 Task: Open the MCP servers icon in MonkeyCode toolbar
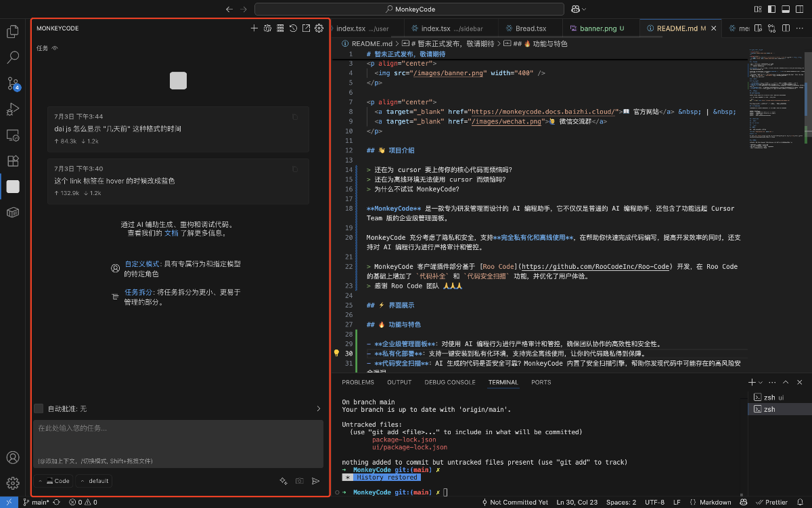coord(279,28)
